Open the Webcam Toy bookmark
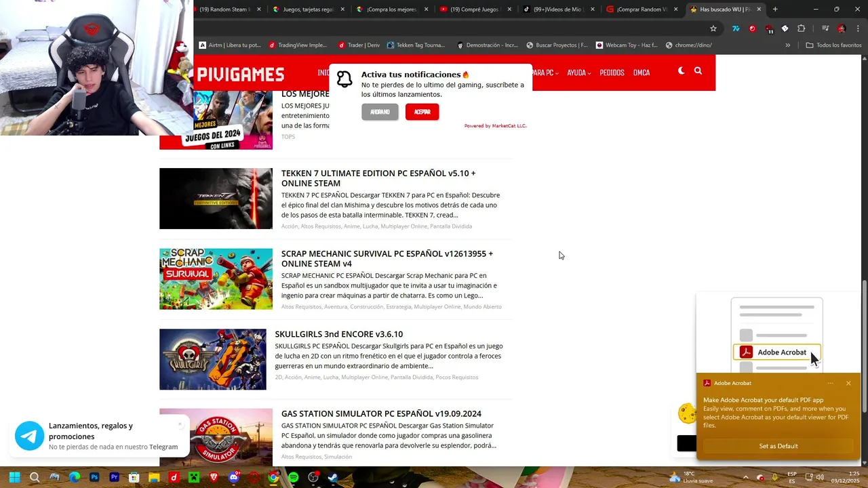The width and height of the screenshot is (868, 488). coord(627,45)
